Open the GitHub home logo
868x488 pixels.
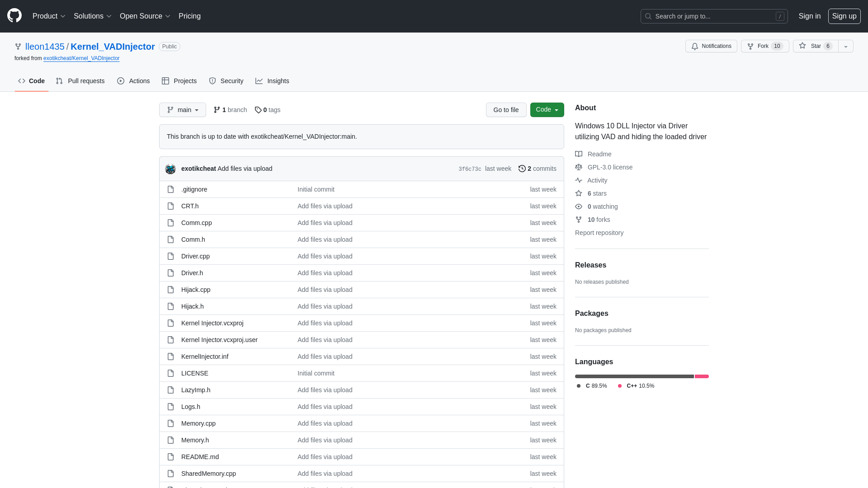coord(14,16)
